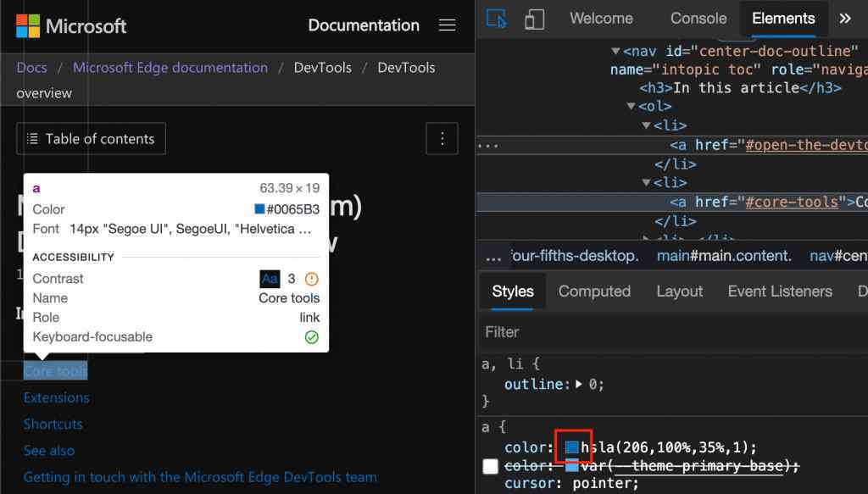Click the cursor: pointer declaration
The height and width of the screenshot is (494, 868).
point(571,484)
